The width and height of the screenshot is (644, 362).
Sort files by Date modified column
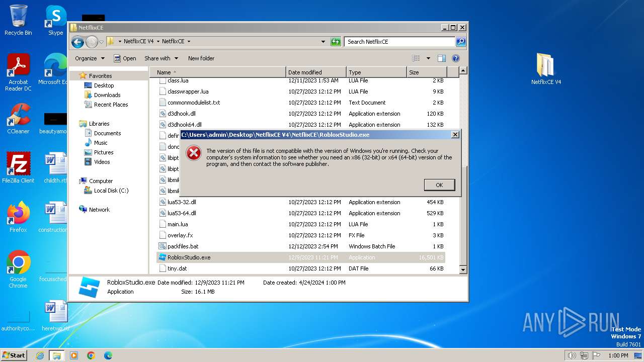[x=316, y=72]
